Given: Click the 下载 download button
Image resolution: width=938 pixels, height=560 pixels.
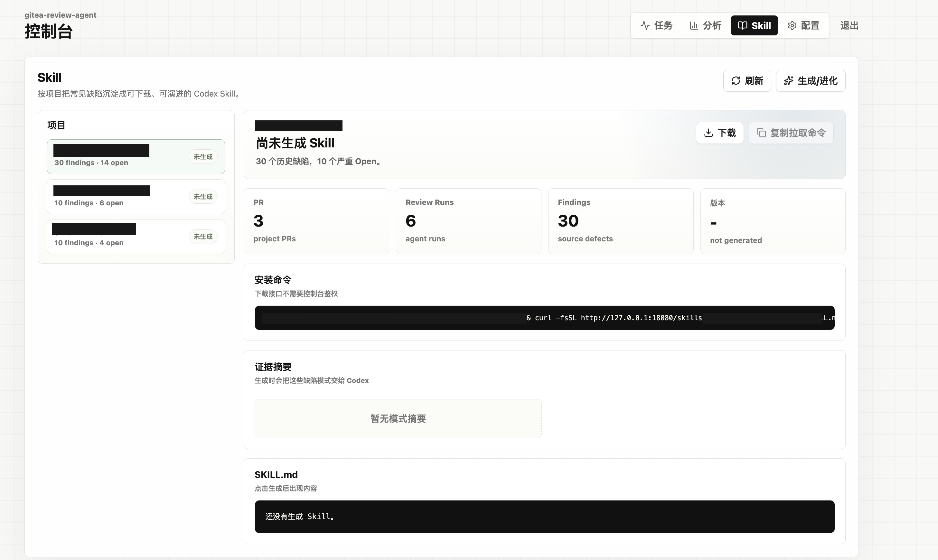Looking at the screenshot, I should pyautogui.click(x=719, y=133).
